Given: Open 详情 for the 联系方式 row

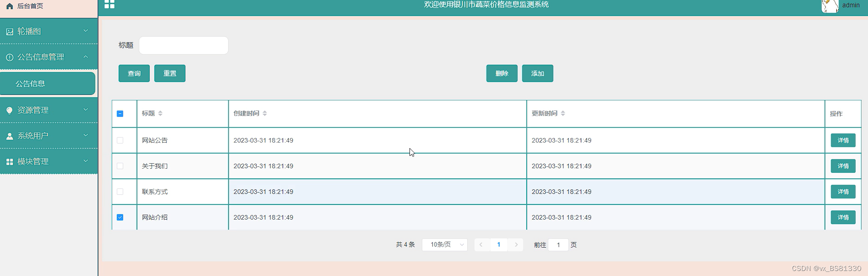Looking at the screenshot, I should (x=843, y=192).
